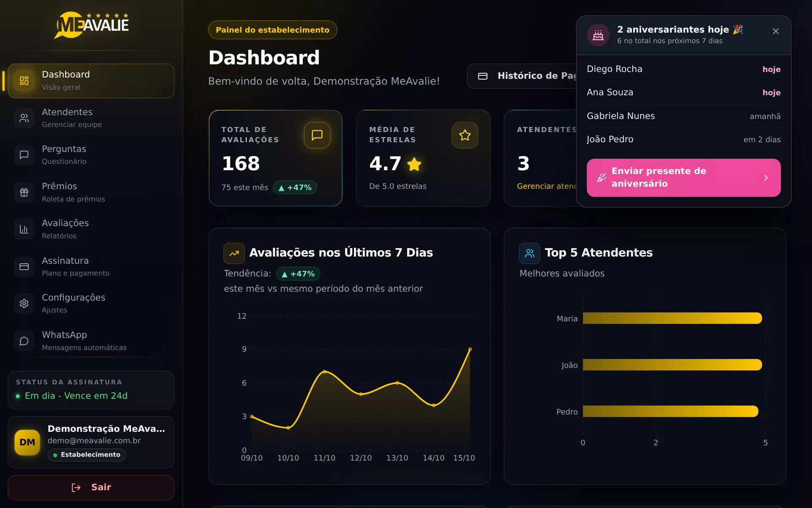Click the Configurações gear icon
812x508 pixels.
[24, 304]
